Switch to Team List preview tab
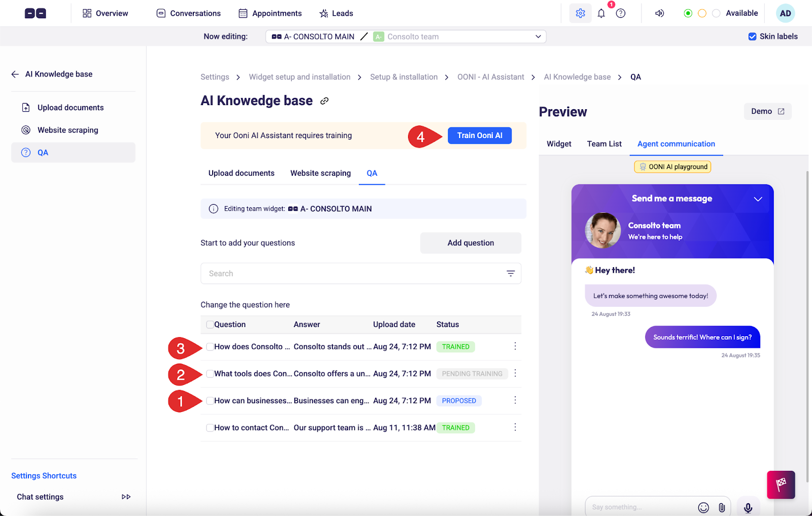Image resolution: width=812 pixels, height=516 pixels. 604,144
